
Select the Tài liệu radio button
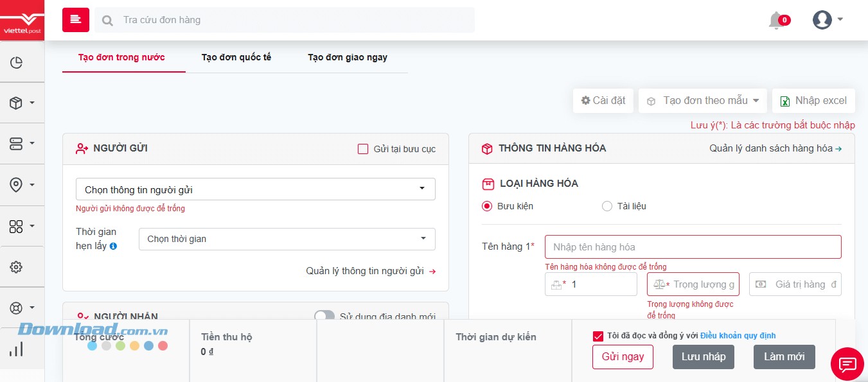[x=607, y=206]
